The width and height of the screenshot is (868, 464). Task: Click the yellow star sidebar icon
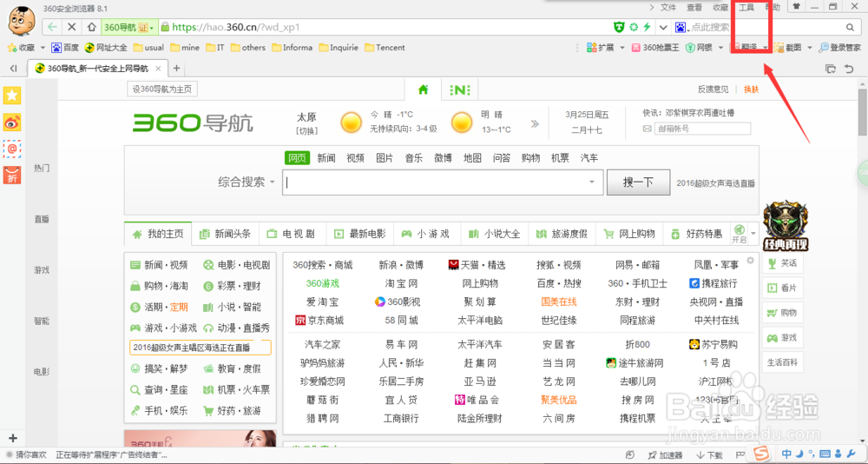click(12, 96)
